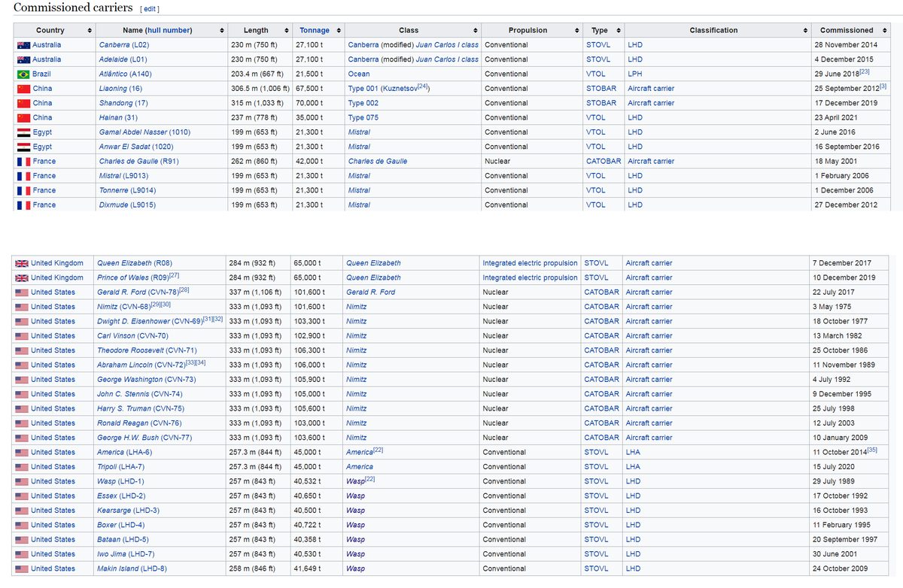Open Juan Carlos I class link in Canberra row
Viewport: 903px width, 588px height.
(x=447, y=45)
